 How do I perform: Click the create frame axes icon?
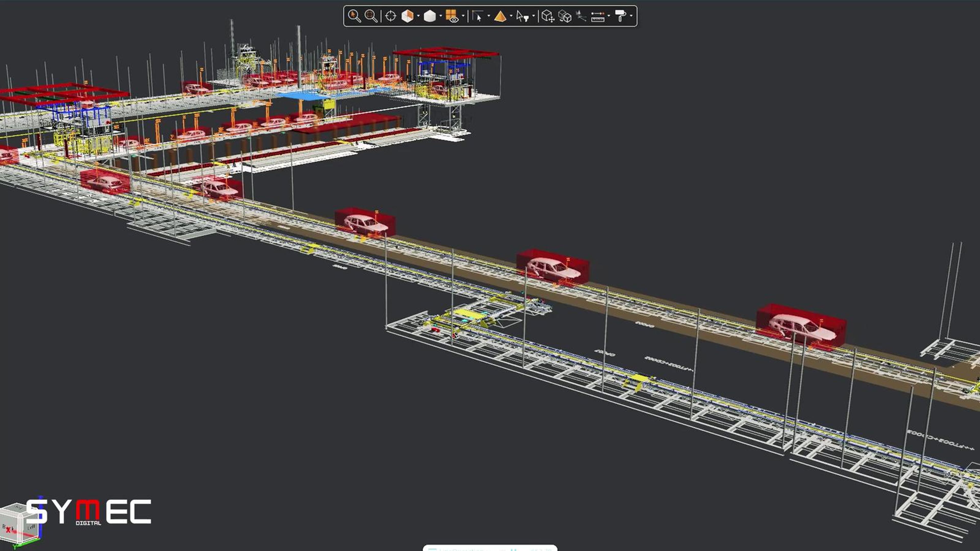click(581, 16)
